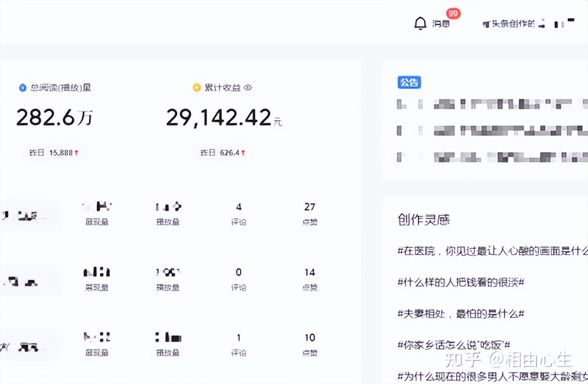Click the yellow coin icon beside 累计收益
The image size is (588, 384).
click(x=196, y=88)
